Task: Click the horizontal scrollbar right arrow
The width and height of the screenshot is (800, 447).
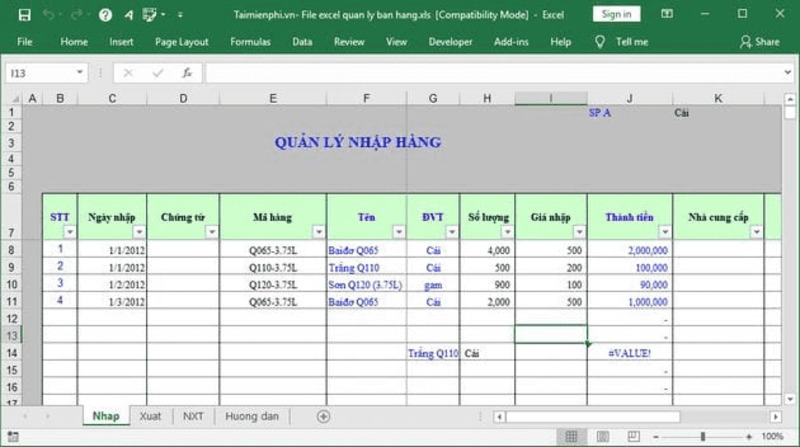Action: click(x=776, y=417)
